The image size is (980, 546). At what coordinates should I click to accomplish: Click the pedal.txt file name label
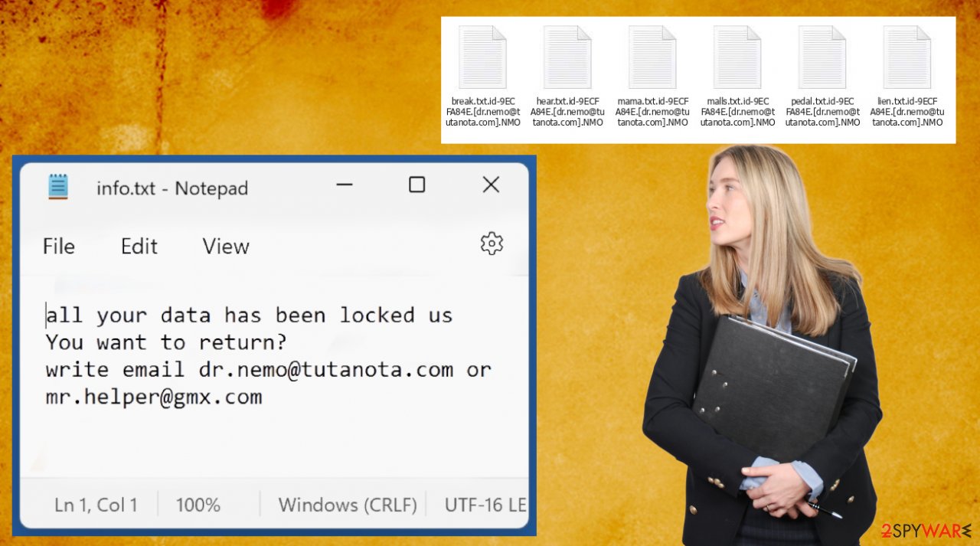click(822, 112)
